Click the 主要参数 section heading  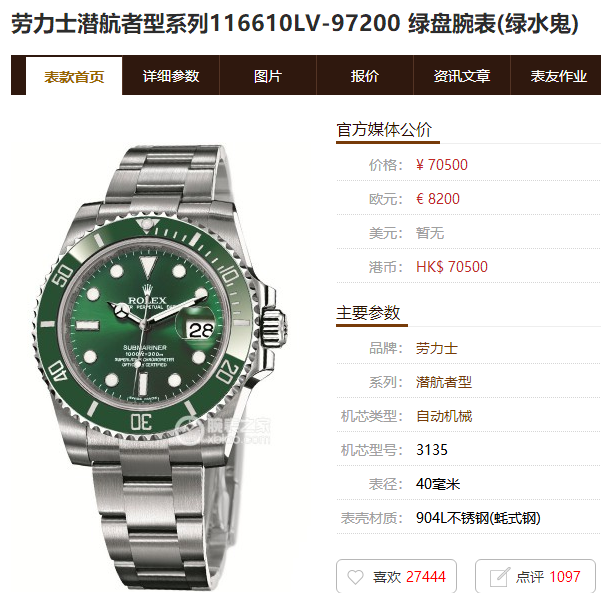coord(368,313)
